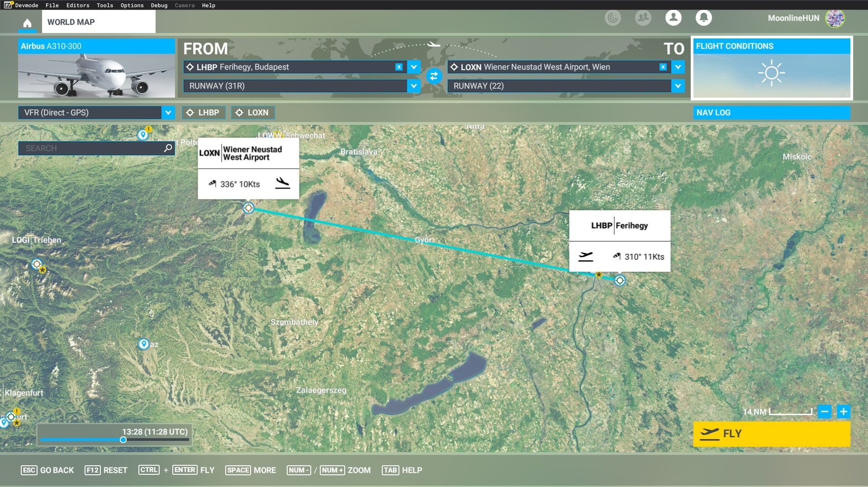
Task: Click the NUM - zoom shortcut key
Action: [299, 470]
